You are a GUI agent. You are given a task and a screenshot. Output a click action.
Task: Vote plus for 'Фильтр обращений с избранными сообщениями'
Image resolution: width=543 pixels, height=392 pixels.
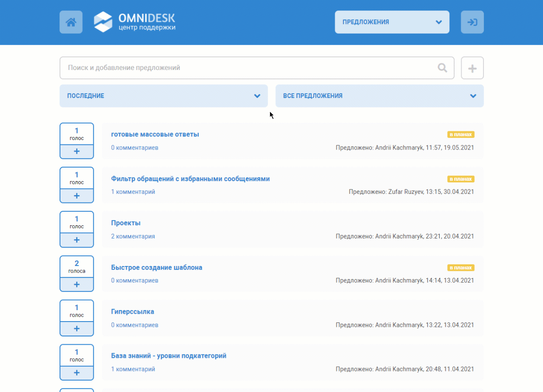click(x=77, y=196)
